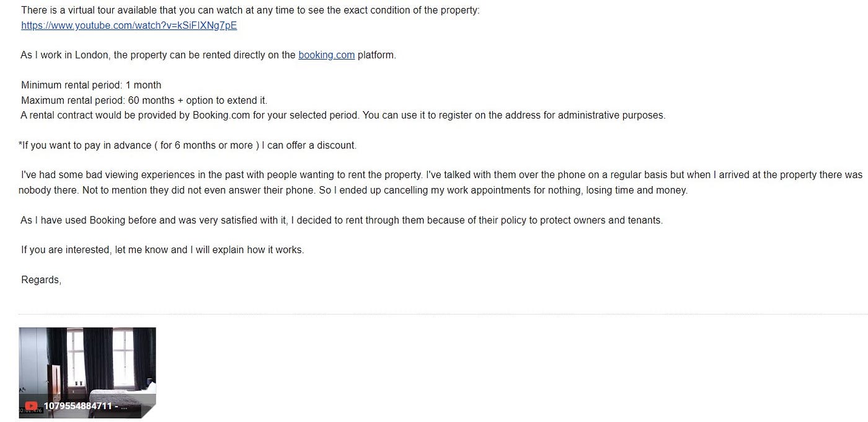Screen dimensions: 868x422
Task: Click the 'Regards,' sign-off text
Action: 41,280
